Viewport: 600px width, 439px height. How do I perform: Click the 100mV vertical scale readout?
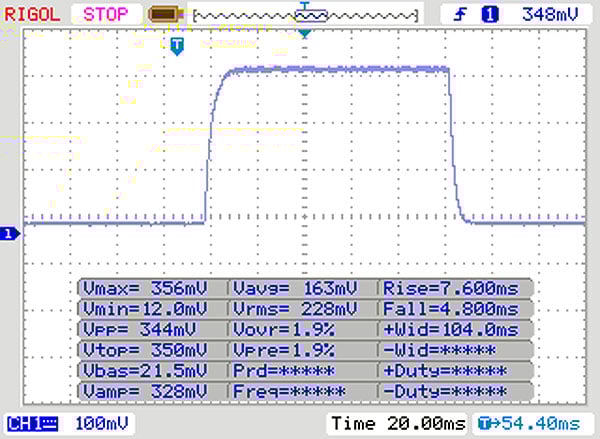coord(102,424)
